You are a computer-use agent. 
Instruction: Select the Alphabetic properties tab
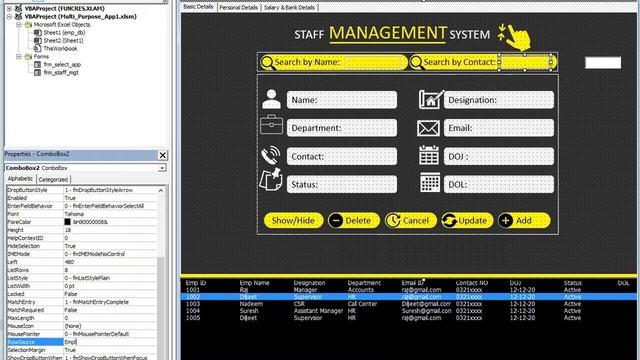click(20, 179)
